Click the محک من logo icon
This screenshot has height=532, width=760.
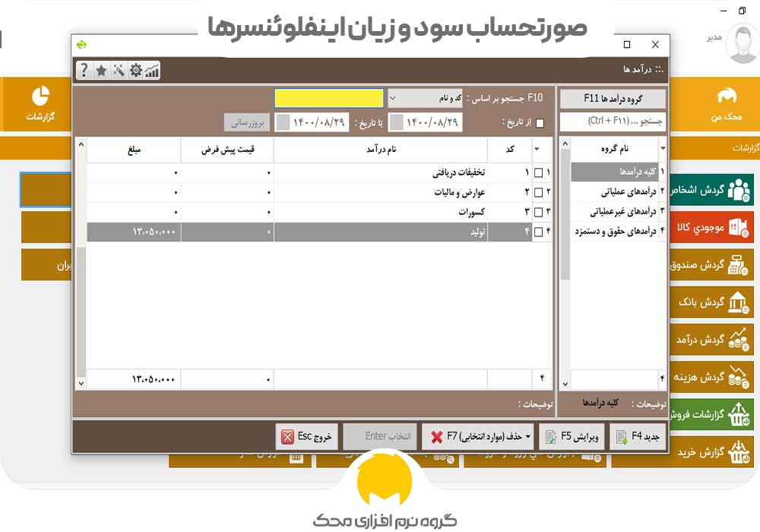(x=727, y=97)
